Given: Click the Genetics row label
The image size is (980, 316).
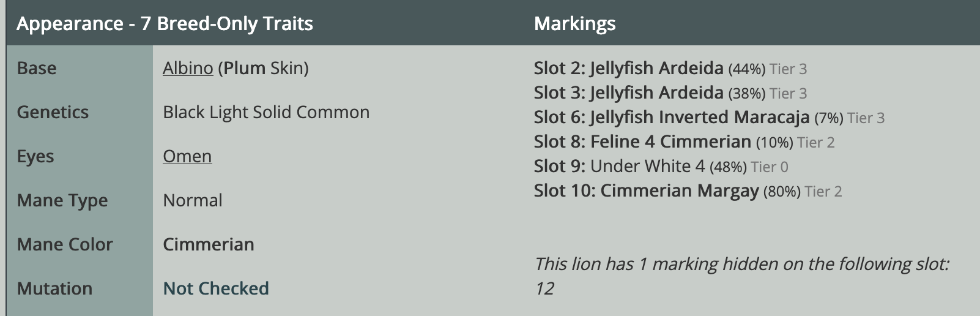Looking at the screenshot, I should (53, 112).
